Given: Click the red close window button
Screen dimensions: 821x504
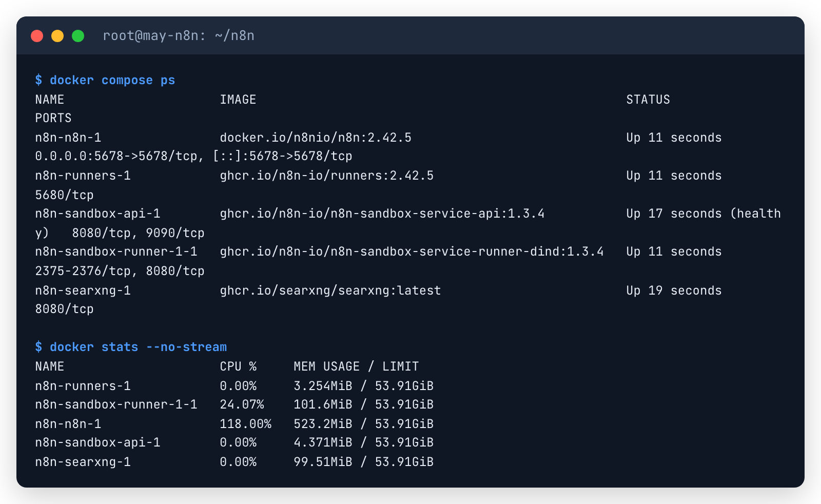Looking at the screenshot, I should (x=37, y=35).
